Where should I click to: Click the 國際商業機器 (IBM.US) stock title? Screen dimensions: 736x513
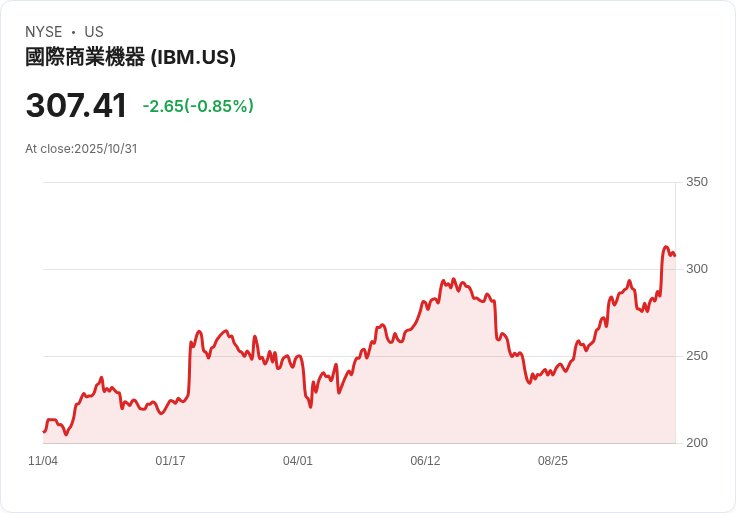[x=130, y=58]
